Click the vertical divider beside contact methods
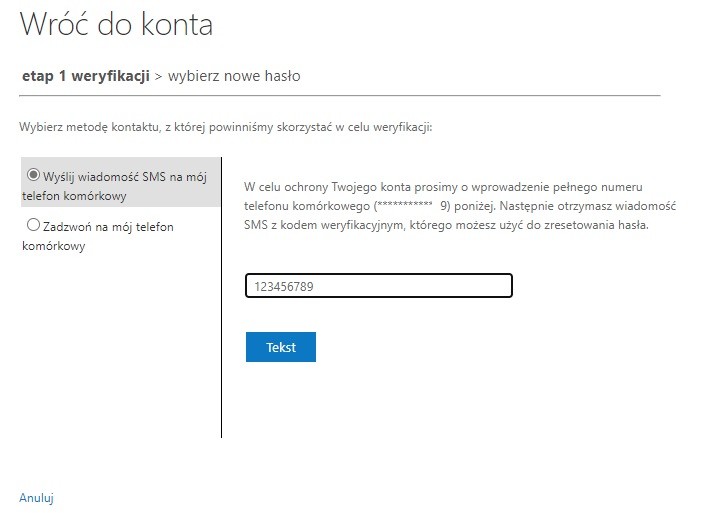Screen dimensions: 705x513 click(222, 297)
